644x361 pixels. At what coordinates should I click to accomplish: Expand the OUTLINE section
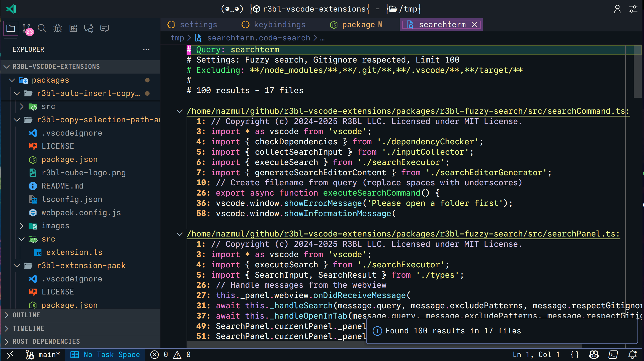26,315
